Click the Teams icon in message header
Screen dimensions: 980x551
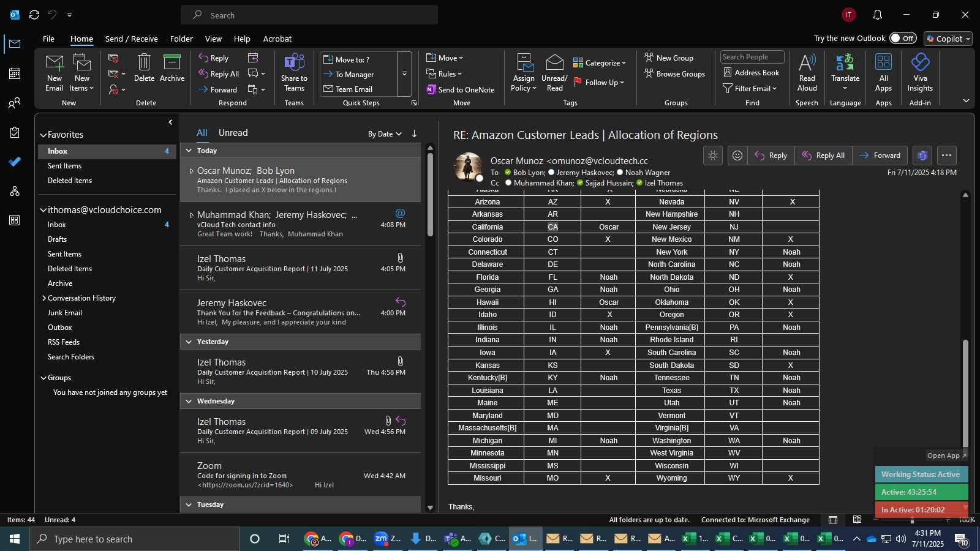pos(922,156)
